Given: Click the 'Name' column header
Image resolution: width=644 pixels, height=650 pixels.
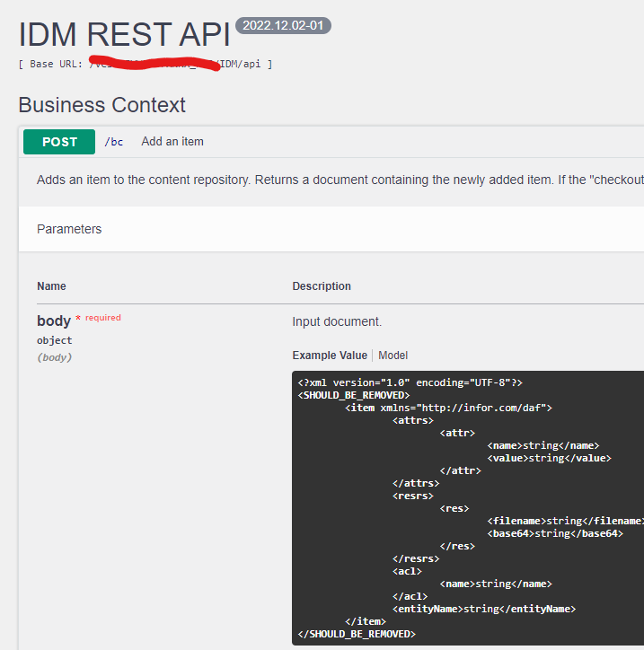Looking at the screenshot, I should (x=51, y=286).
